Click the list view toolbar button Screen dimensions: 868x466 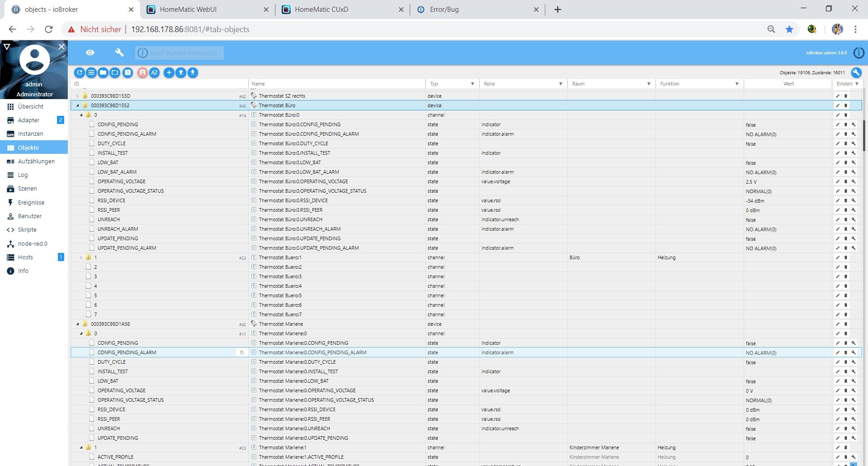pos(91,72)
